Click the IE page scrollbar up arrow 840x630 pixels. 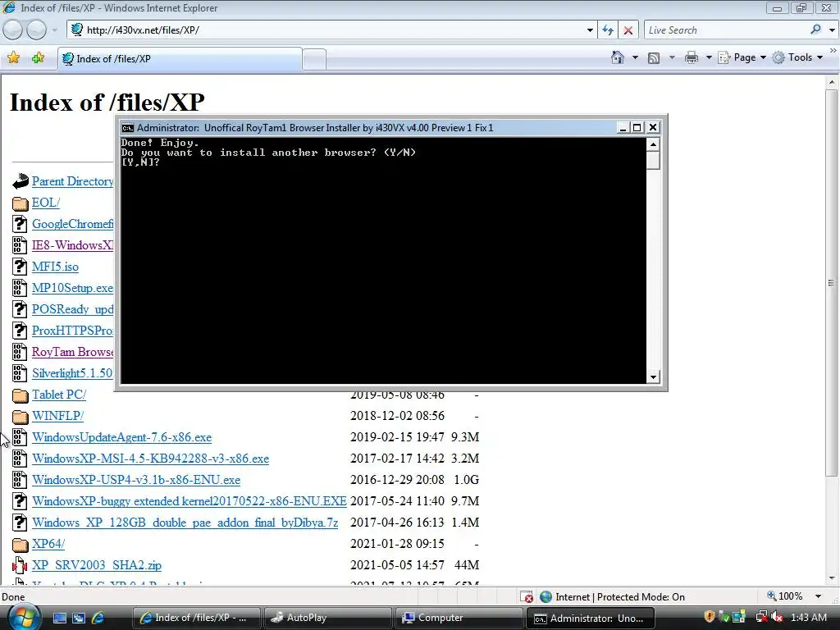coord(832,83)
